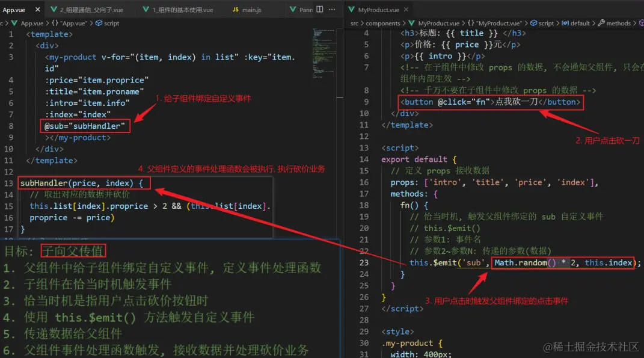Screen dimensions: 644x358
Task: Open the script breadcrumb in right editor
Action: click(546, 23)
